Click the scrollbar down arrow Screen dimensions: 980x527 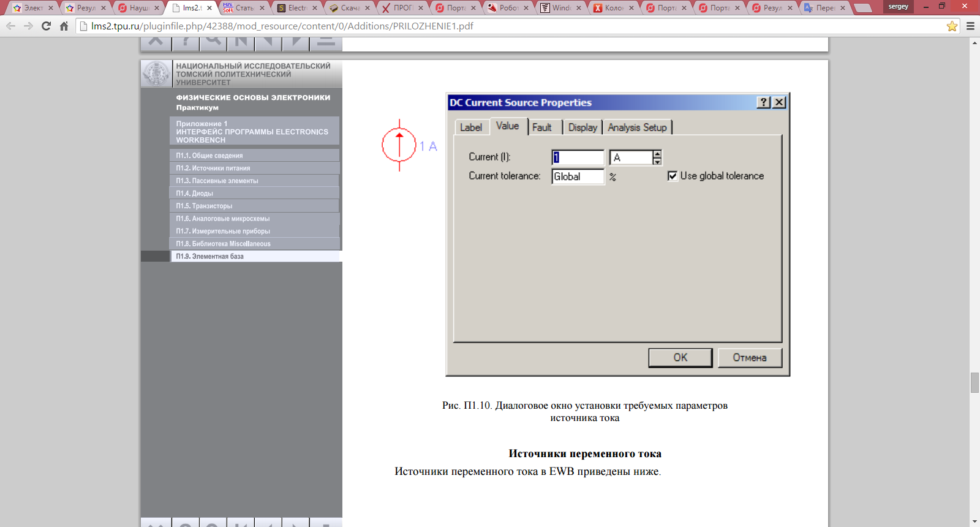[974, 522]
